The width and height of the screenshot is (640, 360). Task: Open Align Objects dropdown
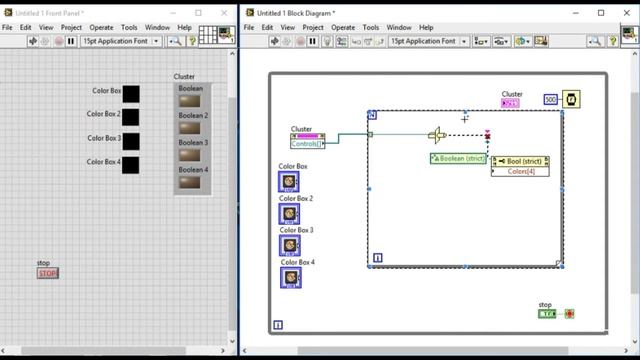pos(481,41)
